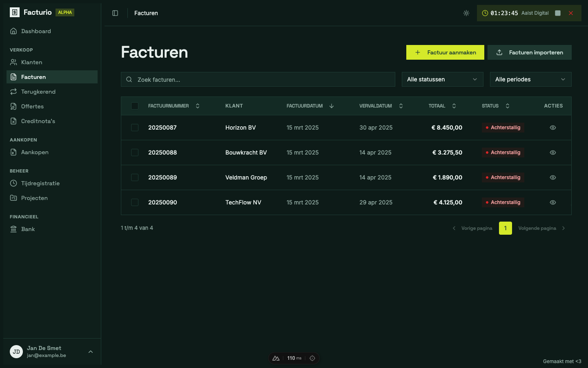
Task: Tick the select-all checkbox in table header
Action: click(135, 106)
